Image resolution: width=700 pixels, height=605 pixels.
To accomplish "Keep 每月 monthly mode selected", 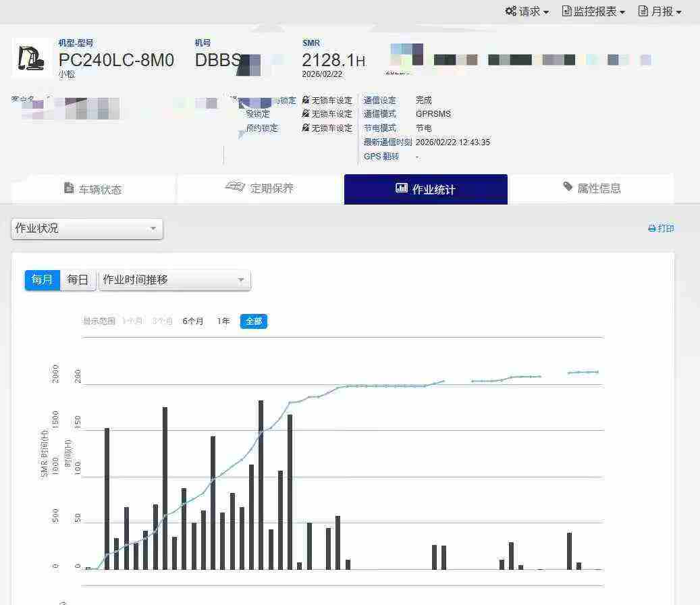I will point(42,280).
